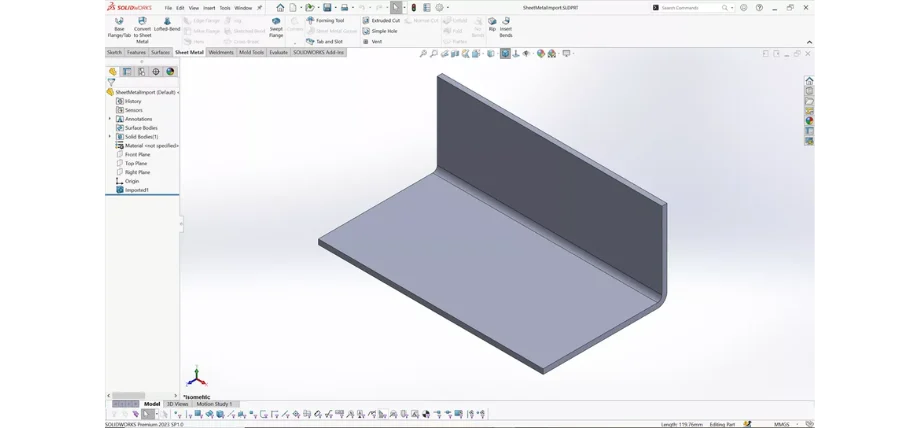
Task: Click the Extruded Cut tool
Action: pos(381,21)
